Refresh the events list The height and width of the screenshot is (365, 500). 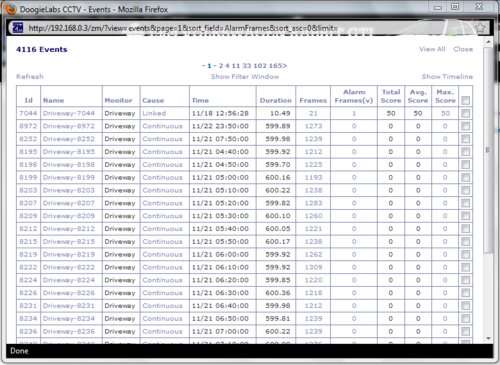[x=30, y=77]
